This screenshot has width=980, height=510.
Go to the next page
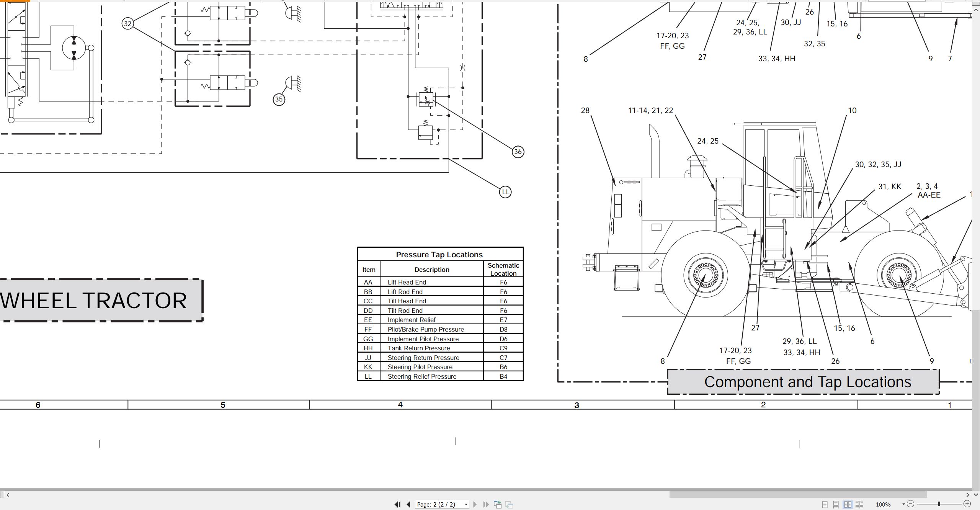coord(475,504)
